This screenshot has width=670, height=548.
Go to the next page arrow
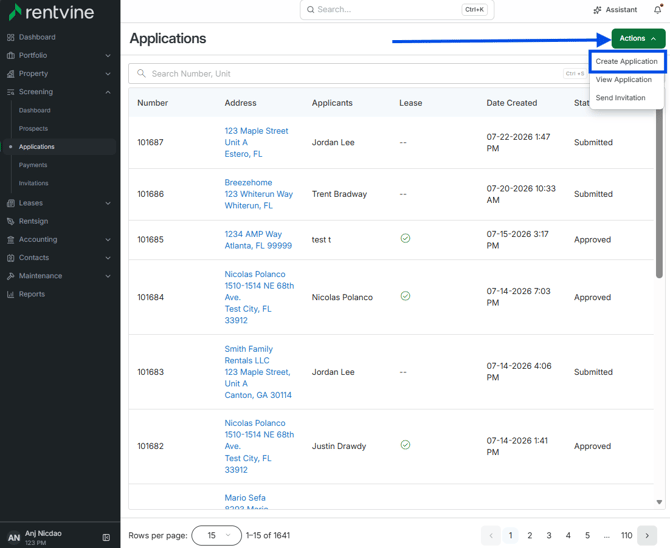[647, 536]
